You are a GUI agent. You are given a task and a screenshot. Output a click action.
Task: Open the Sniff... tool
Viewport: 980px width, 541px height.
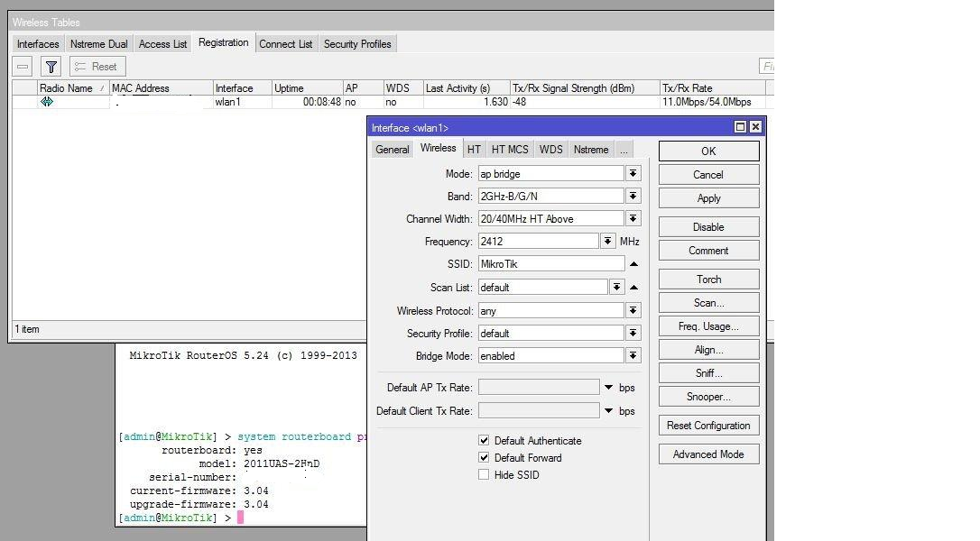(708, 373)
